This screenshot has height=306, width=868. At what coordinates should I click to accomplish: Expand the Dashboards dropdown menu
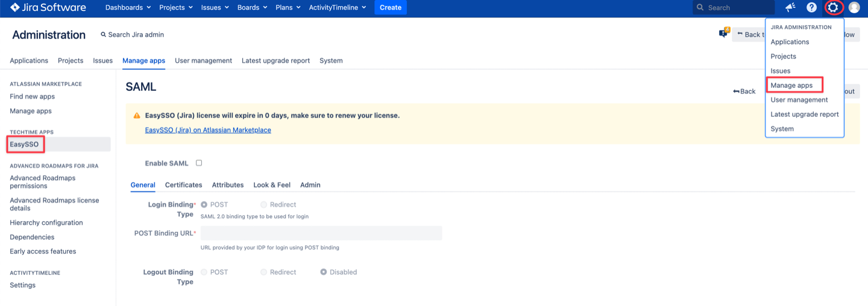(128, 8)
